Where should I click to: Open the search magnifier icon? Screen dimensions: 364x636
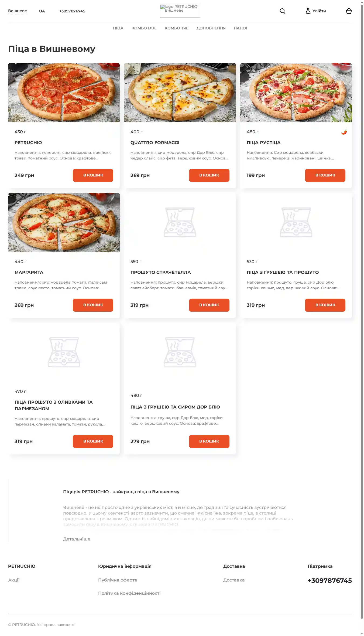click(x=282, y=11)
